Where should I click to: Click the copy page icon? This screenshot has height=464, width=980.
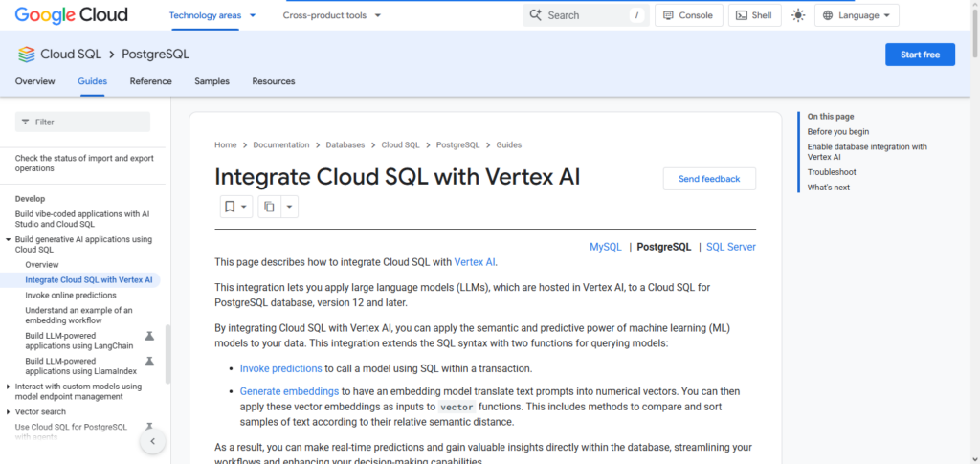269,207
